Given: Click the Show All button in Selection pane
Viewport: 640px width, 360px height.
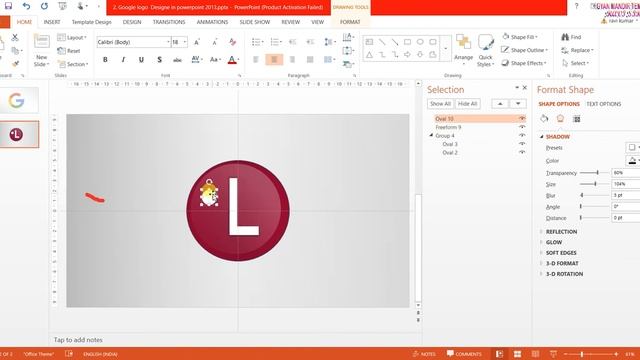Looking at the screenshot, I should [440, 104].
